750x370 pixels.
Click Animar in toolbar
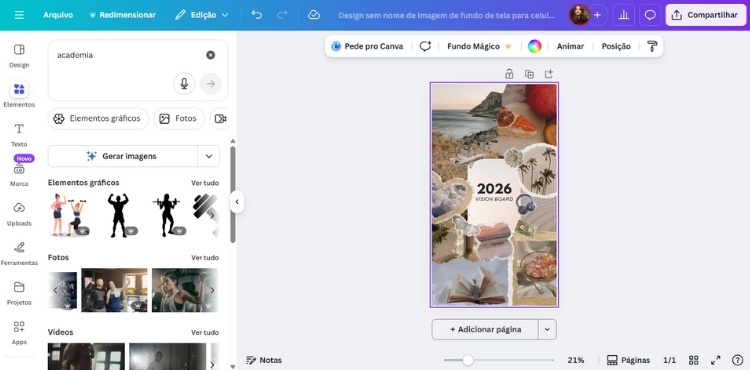[x=570, y=46]
